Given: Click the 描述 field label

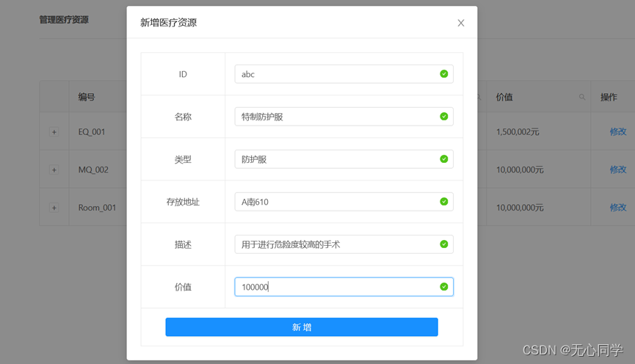Looking at the screenshot, I should [x=183, y=244].
